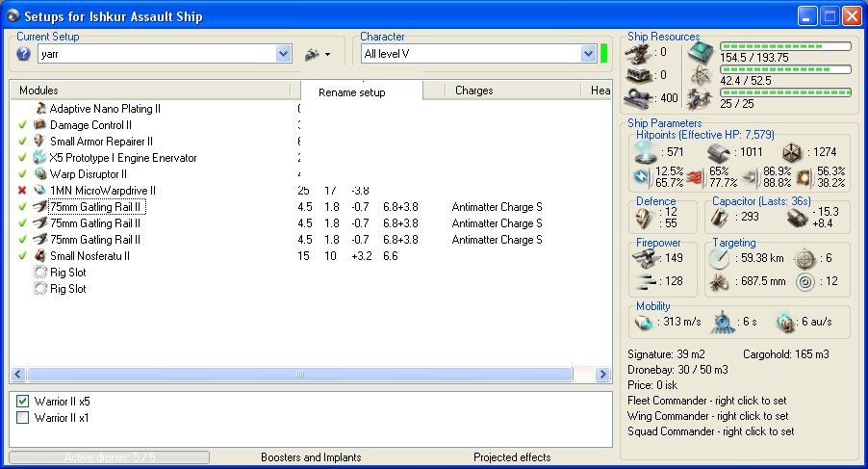
Task: Uncheck the Warrior II x5 drones checkbox
Action: pyautogui.click(x=23, y=401)
